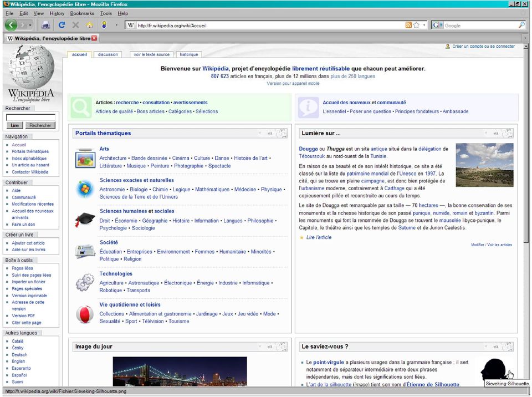Image resolution: width=532 pixels, height=397 pixels.
Task: Go back with the green Back arrow
Action: (x=11, y=25)
